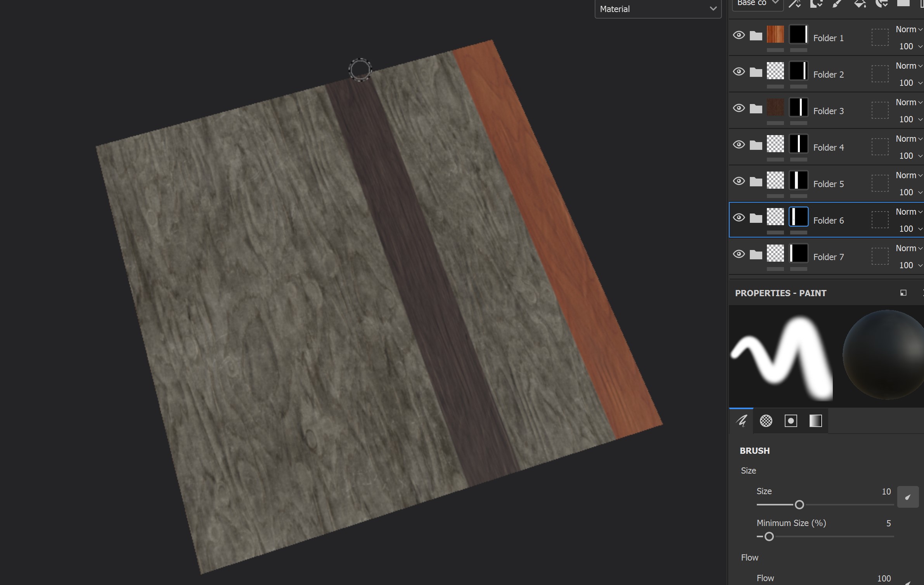Screen dimensions: 924x585
Task: Select the Folder 5 layer name
Action: [829, 184]
